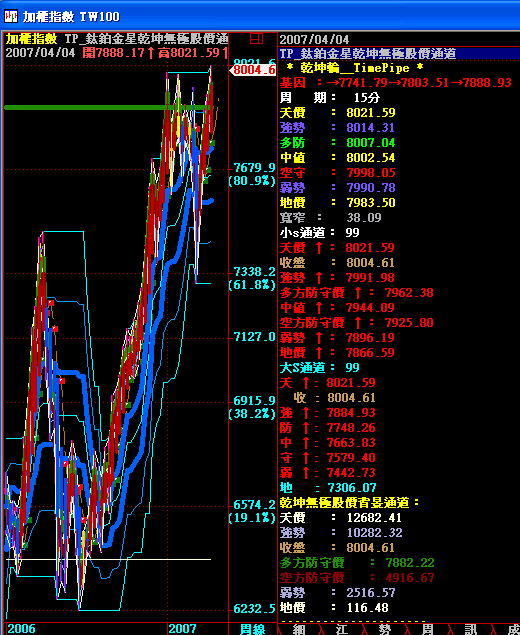Click the 2006 label on time axis
The height and width of the screenshot is (635, 520).
pyautogui.click(x=21, y=629)
